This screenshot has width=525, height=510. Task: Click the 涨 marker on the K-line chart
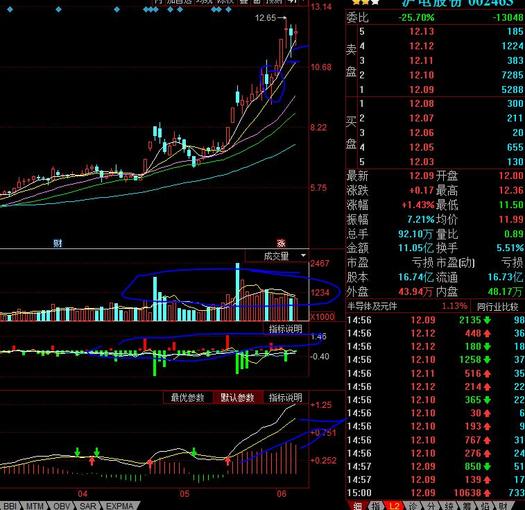[x=281, y=243]
